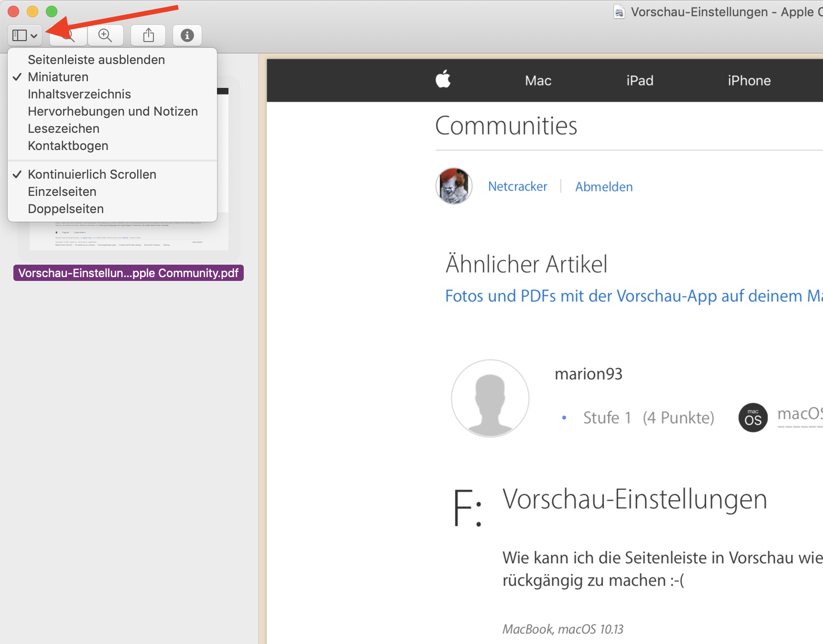Screen dimensions: 823x644
Task: Open the Share button in toolbar
Action: click(x=149, y=35)
